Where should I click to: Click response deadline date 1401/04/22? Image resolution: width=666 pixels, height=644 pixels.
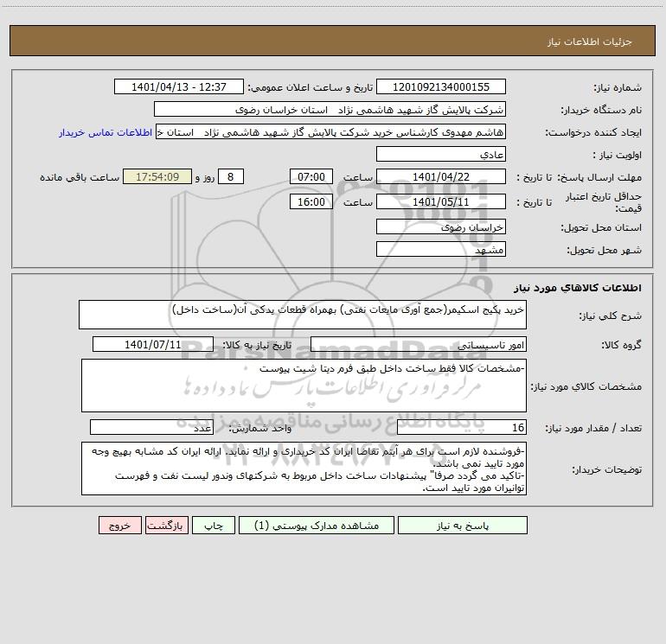[441, 176]
